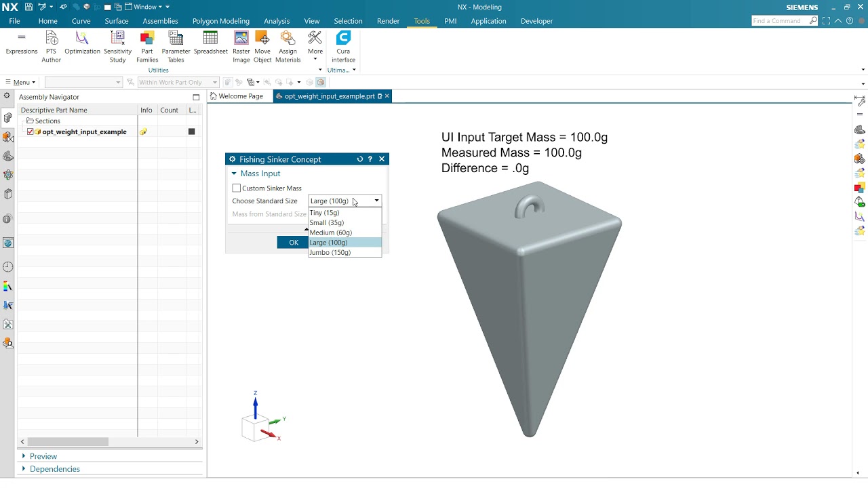The width and height of the screenshot is (868, 488).
Task: Click the Count column header
Action: tap(170, 110)
